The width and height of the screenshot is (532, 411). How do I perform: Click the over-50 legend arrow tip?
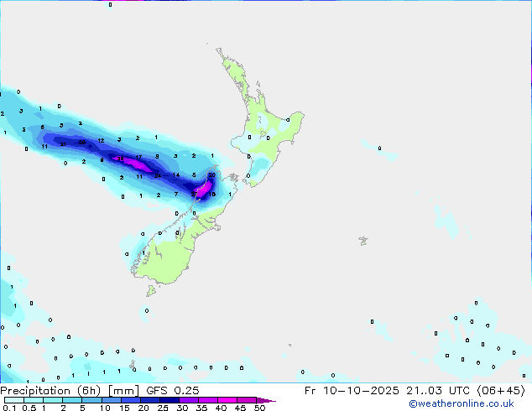[266, 400]
